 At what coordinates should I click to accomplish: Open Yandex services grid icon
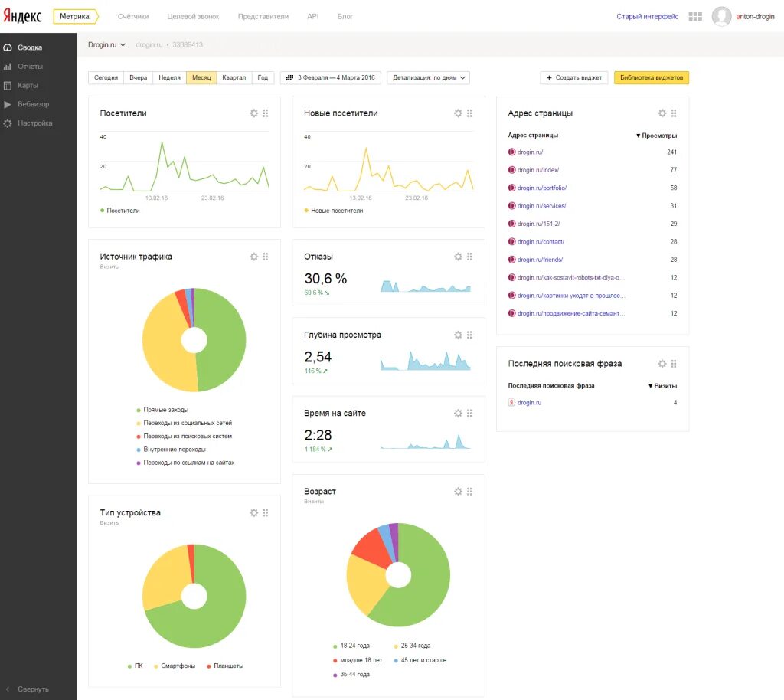[695, 17]
